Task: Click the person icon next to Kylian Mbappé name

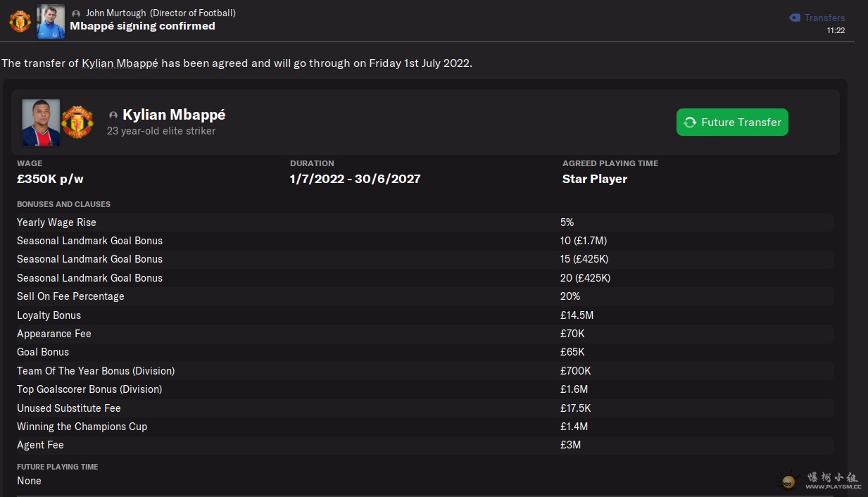Action: 113,115
